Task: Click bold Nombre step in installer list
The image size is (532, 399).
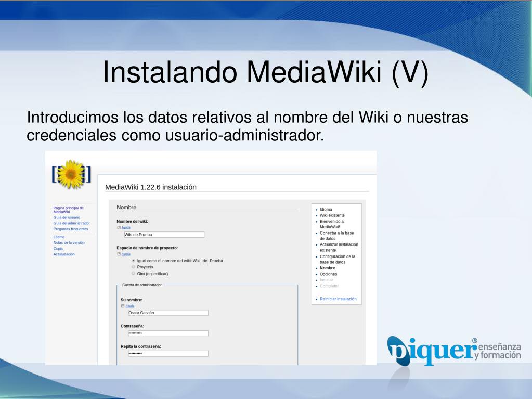Action: coord(327,268)
